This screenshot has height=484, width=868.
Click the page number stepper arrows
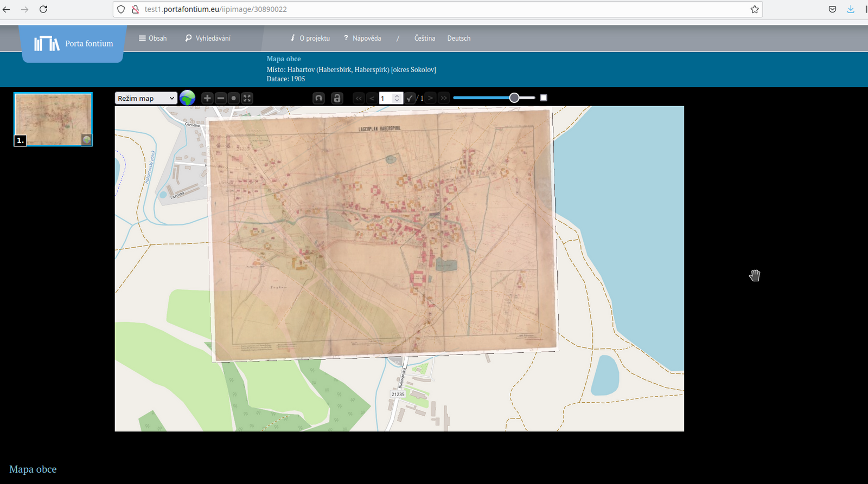coord(397,98)
